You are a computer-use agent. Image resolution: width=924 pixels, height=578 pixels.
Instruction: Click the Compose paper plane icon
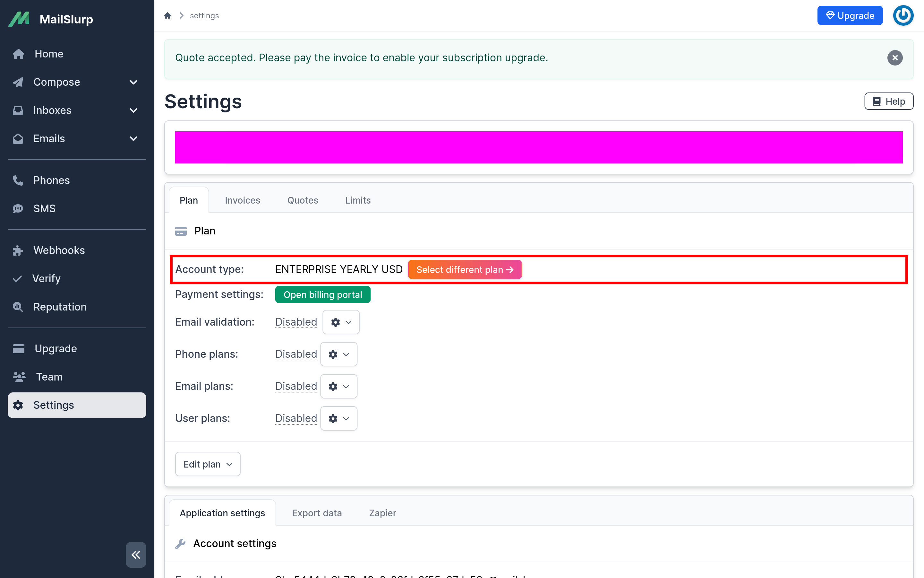[18, 82]
